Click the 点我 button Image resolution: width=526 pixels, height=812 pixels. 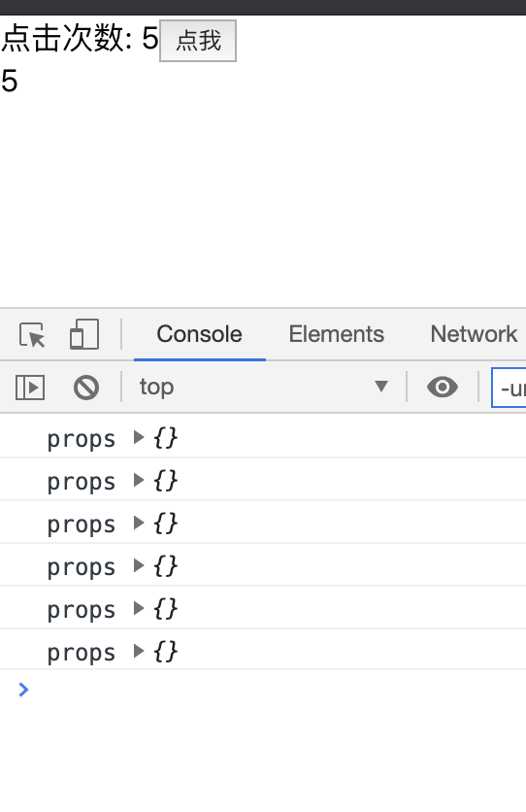tap(198, 41)
